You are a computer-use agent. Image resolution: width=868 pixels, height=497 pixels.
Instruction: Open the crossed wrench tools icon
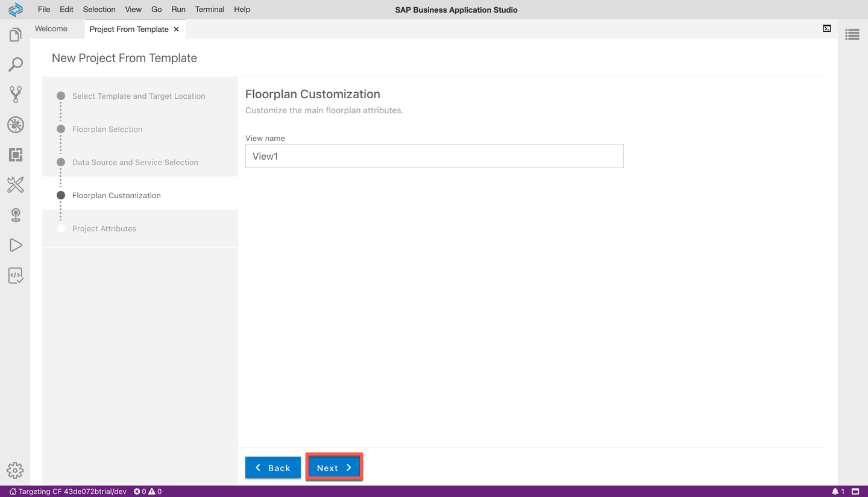coord(15,185)
